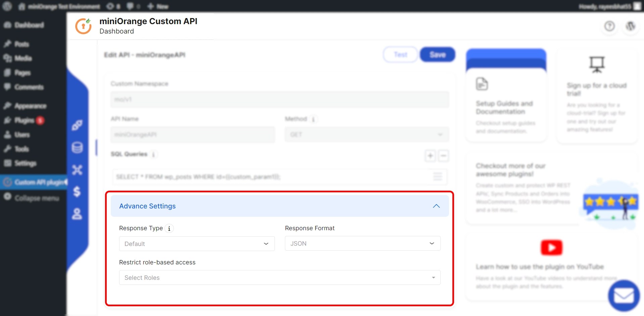Open the help question-mark icon
This screenshot has height=316, width=644.
click(609, 26)
